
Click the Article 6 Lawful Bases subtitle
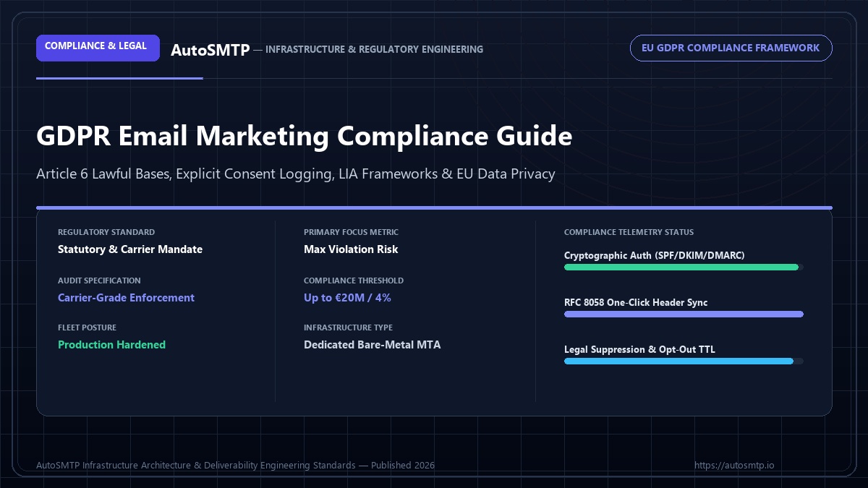[296, 174]
